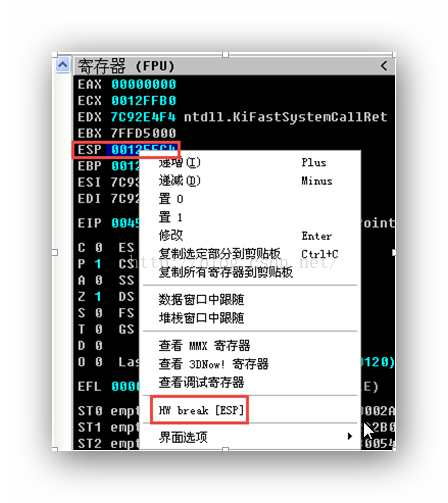Viewport: 448px width, 503px height.
Task: Click the collapse-up arrow icon beside the registers header
Action: [x=63, y=64]
